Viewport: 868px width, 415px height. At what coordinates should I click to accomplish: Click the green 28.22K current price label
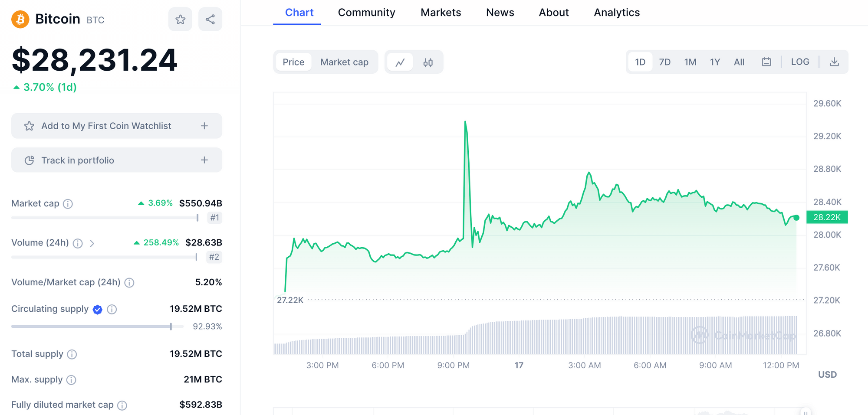[x=827, y=217]
